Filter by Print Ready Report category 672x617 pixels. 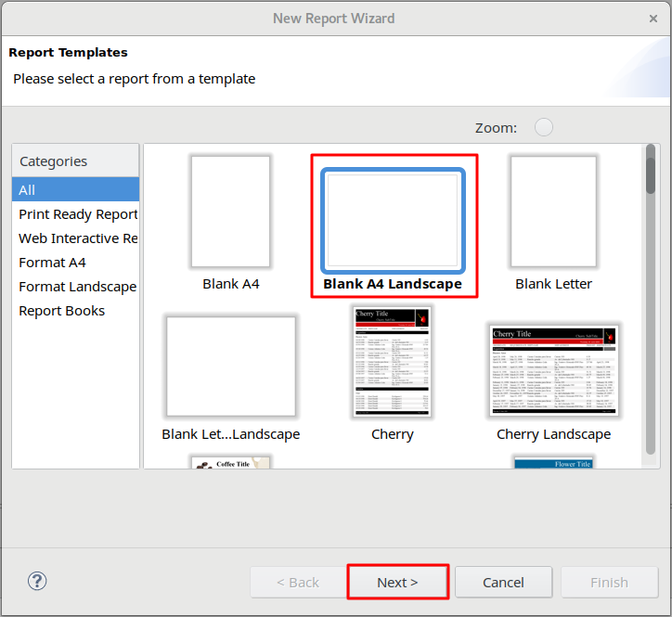(x=78, y=214)
